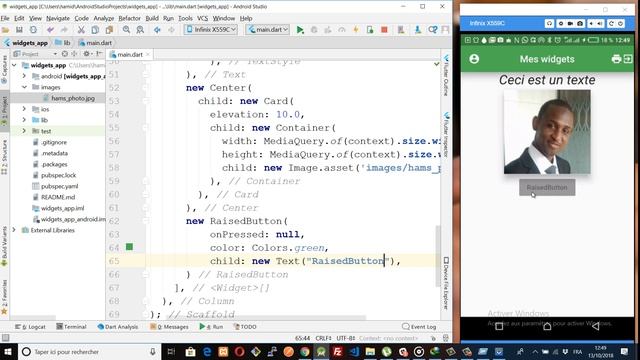Open the TODO tool window
The width and height of the screenshot is (640, 360).
245,327
